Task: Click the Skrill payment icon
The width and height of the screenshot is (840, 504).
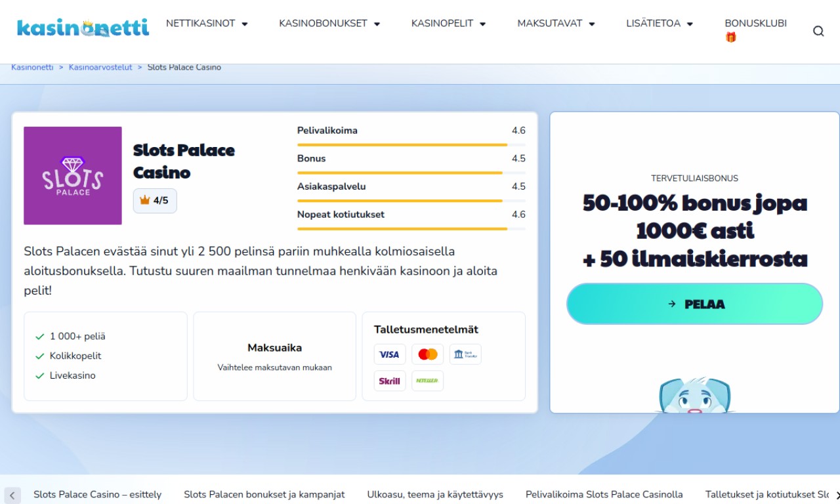Action: click(390, 381)
